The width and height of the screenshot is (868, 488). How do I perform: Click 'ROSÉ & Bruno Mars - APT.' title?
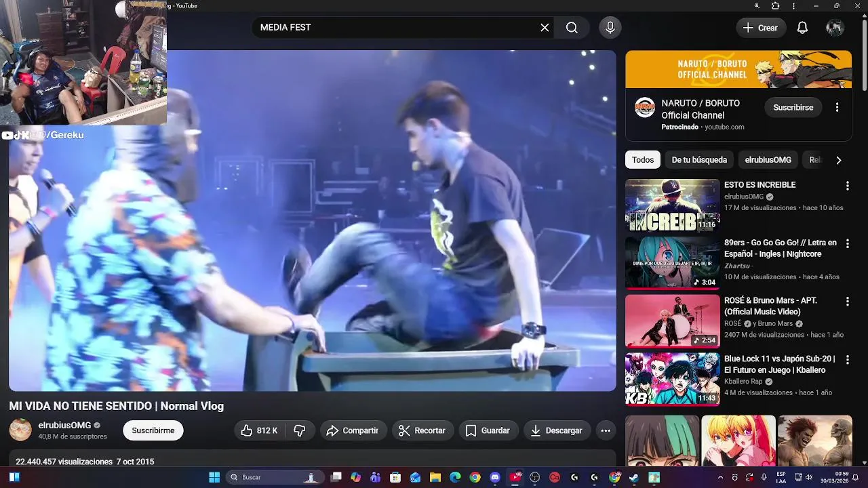[770, 306]
